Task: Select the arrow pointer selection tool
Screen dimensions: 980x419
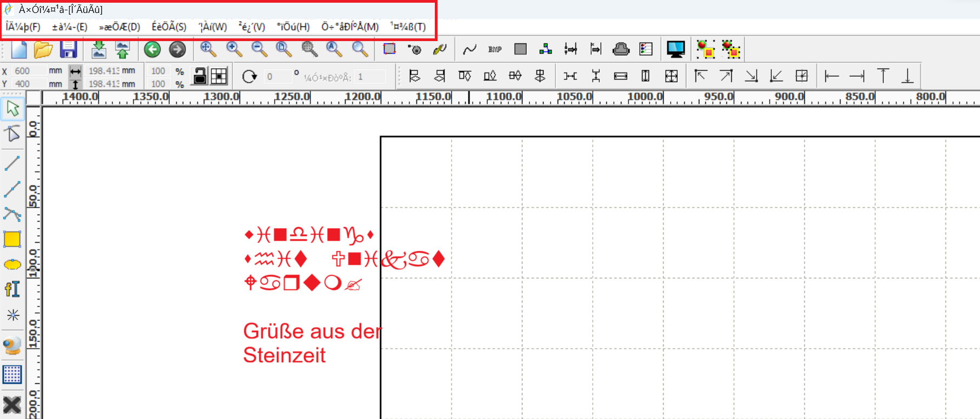Action: point(12,109)
